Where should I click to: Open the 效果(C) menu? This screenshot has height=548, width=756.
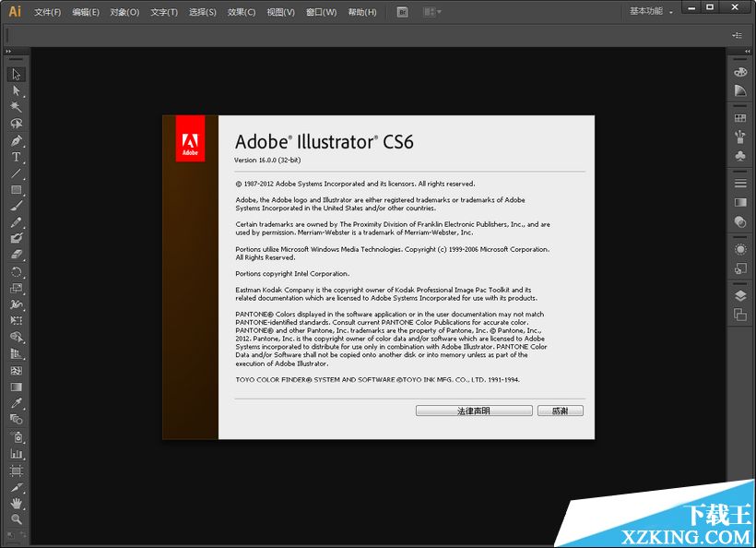pyautogui.click(x=241, y=12)
